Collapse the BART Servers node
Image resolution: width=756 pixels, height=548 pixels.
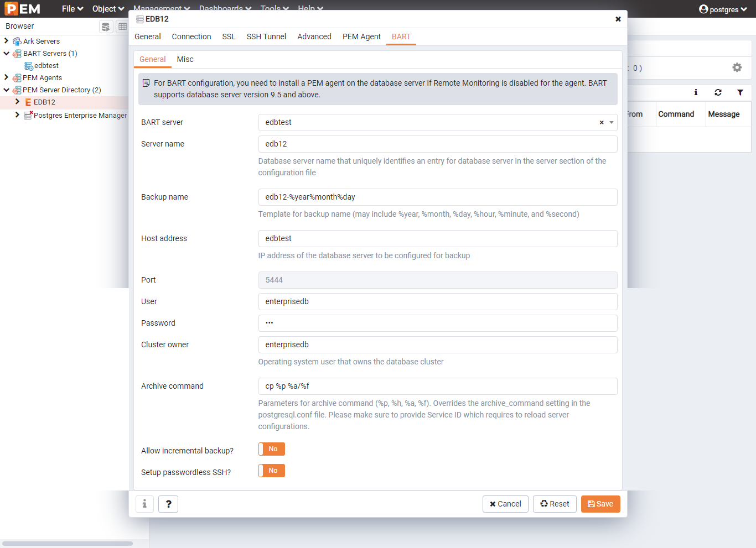(6, 54)
